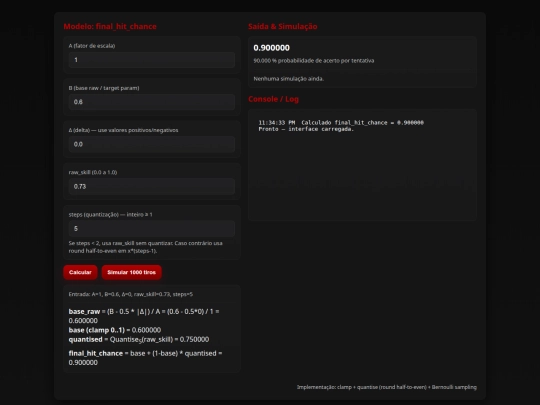
Task: Focus the A (fator de escala) input field
Action: coord(152,60)
